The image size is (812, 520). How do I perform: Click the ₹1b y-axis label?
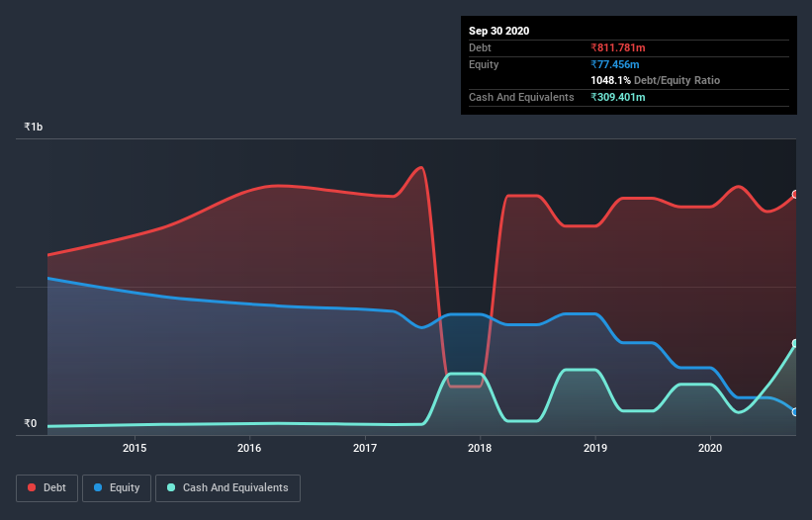(x=34, y=127)
